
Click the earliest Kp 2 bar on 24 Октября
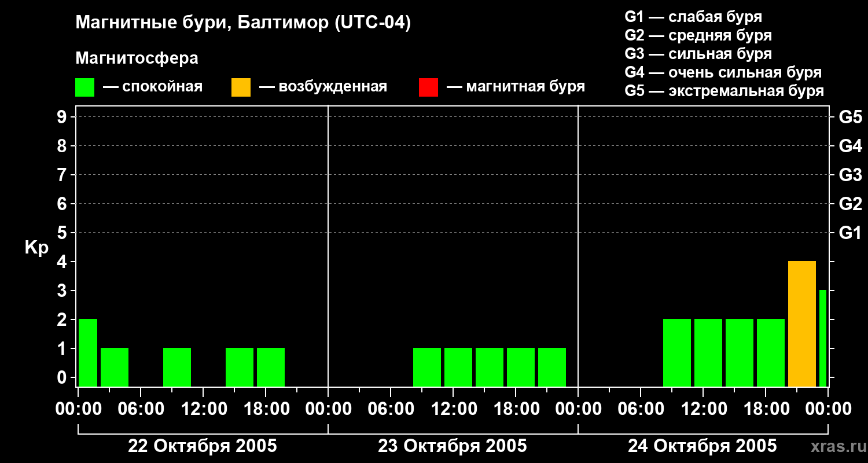[677, 352]
